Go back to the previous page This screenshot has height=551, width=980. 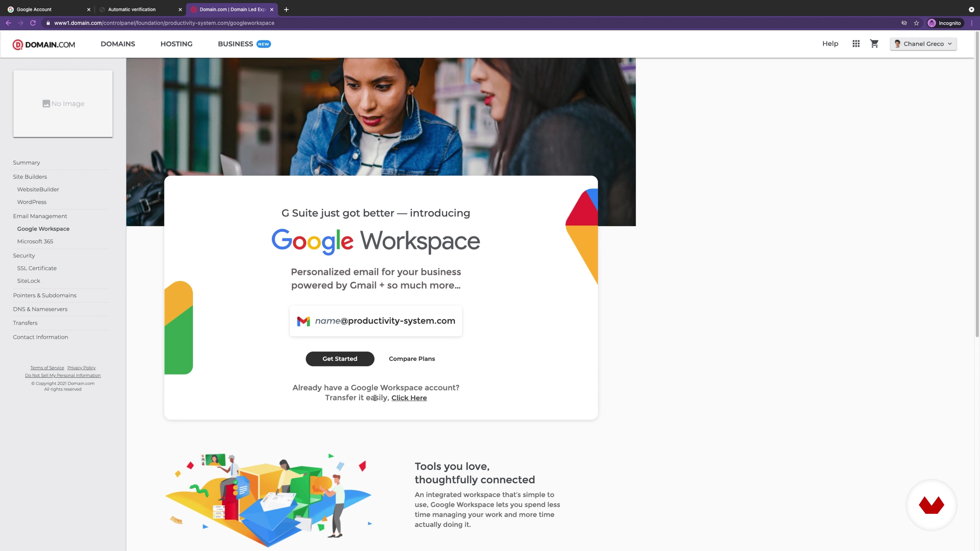8,23
